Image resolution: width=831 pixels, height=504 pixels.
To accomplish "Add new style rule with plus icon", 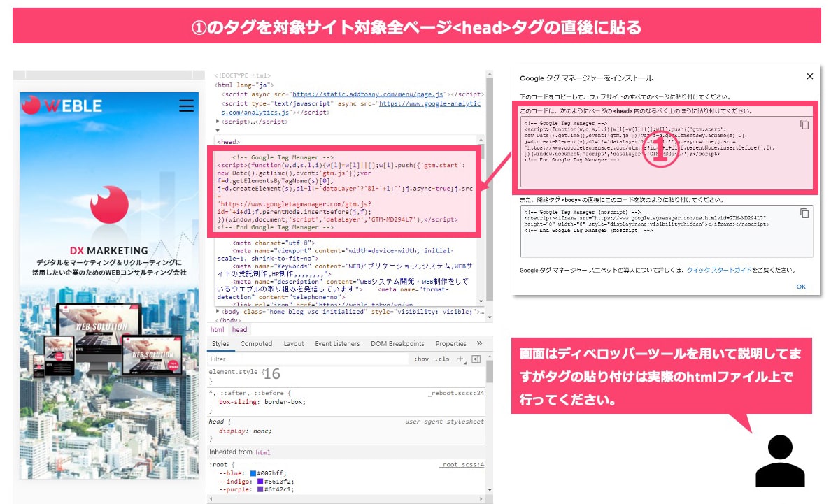I will (460, 359).
